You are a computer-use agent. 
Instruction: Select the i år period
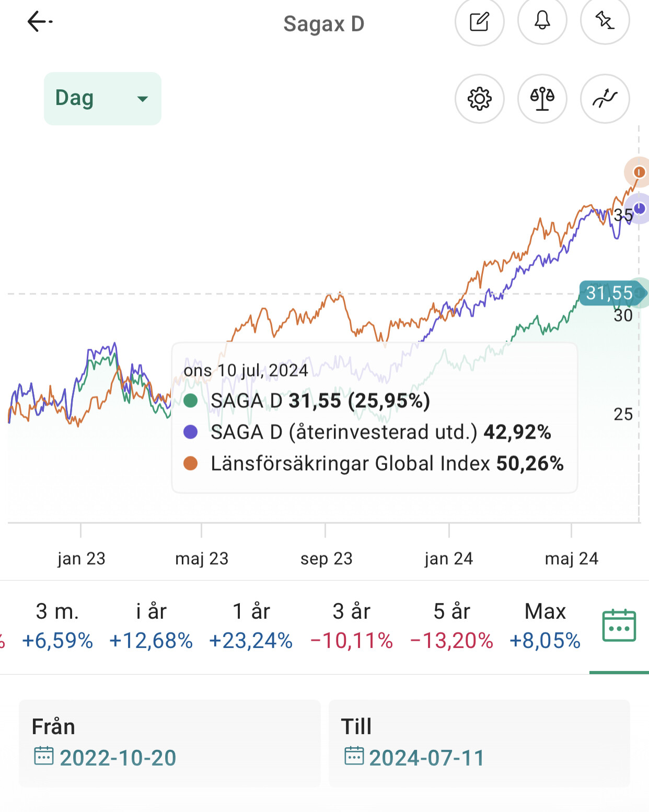point(151,626)
